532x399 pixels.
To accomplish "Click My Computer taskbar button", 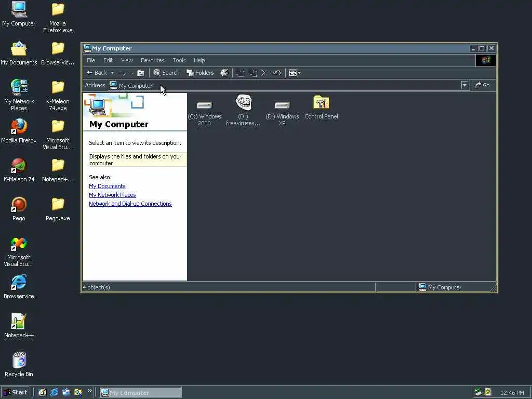I will coord(140,393).
